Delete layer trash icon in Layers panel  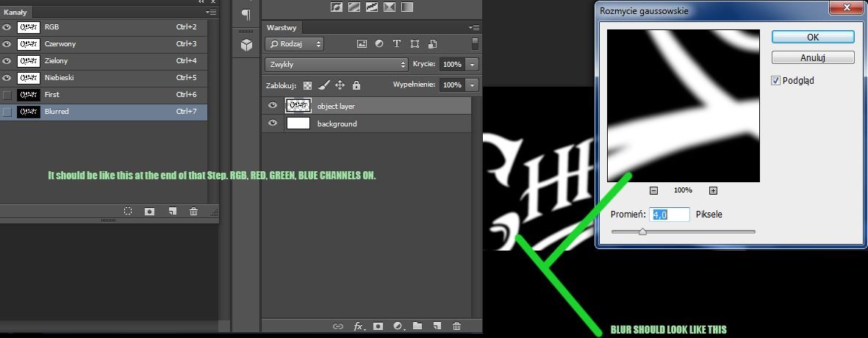click(x=456, y=326)
